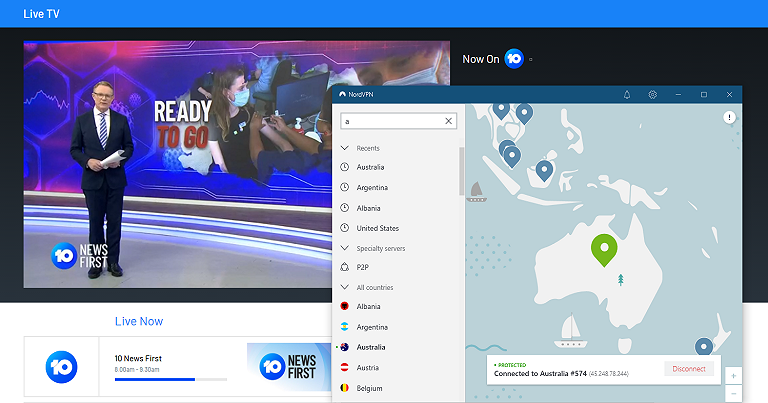The width and height of the screenshot is (768, 403).
Task: Click the Live TV header title
Action: tap(41, 14)
